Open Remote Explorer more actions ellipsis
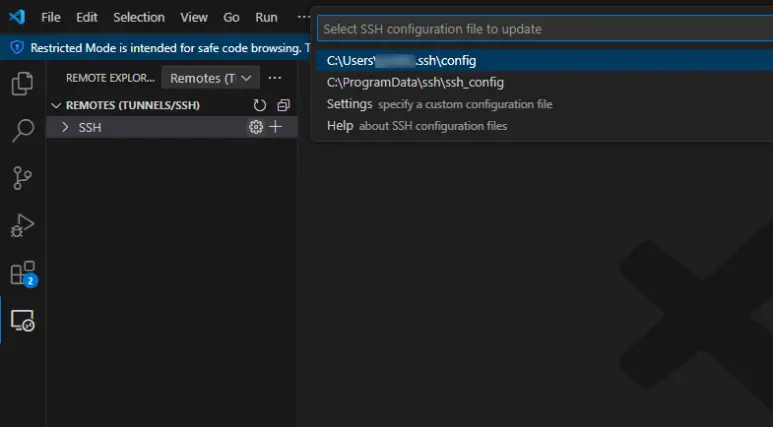Image resolution: width=773 pixels, height=427 pixels. (275, 78)
